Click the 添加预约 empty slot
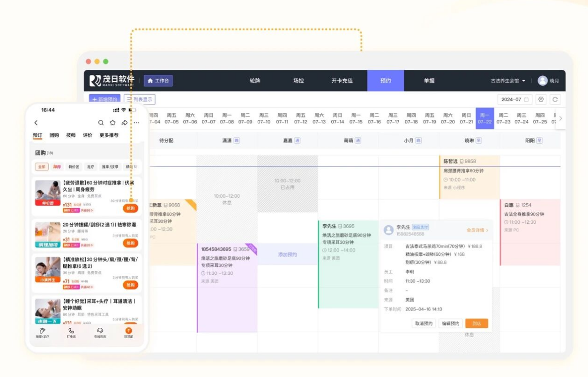This screenshot has height=377, width=588. [x=287, y=255]
